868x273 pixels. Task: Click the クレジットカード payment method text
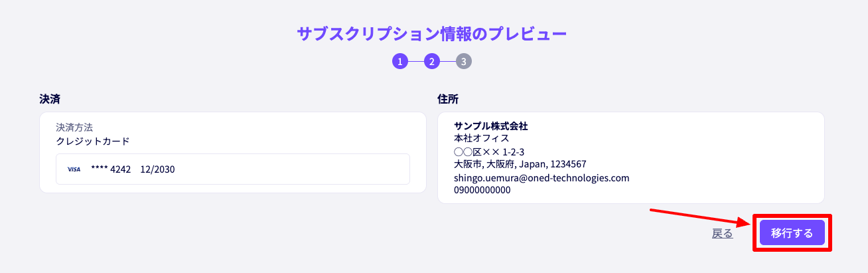93,141
